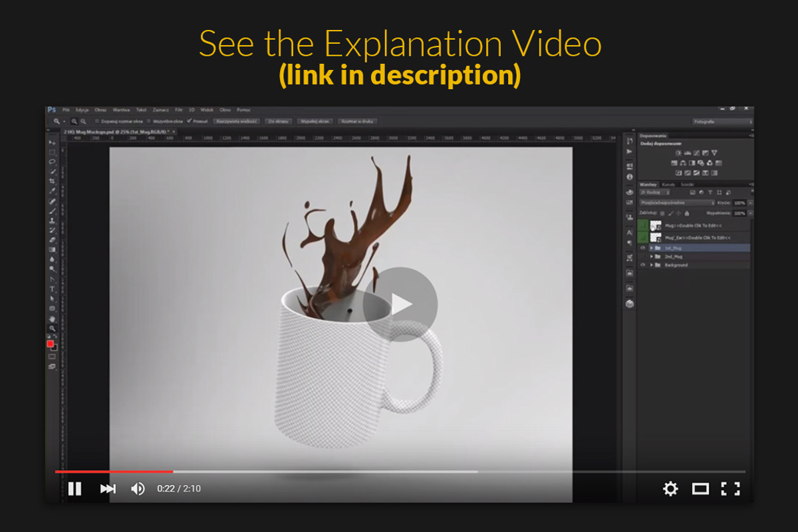Select the Gradient tool
798x532 pixels.
click(x=52, y=249)
